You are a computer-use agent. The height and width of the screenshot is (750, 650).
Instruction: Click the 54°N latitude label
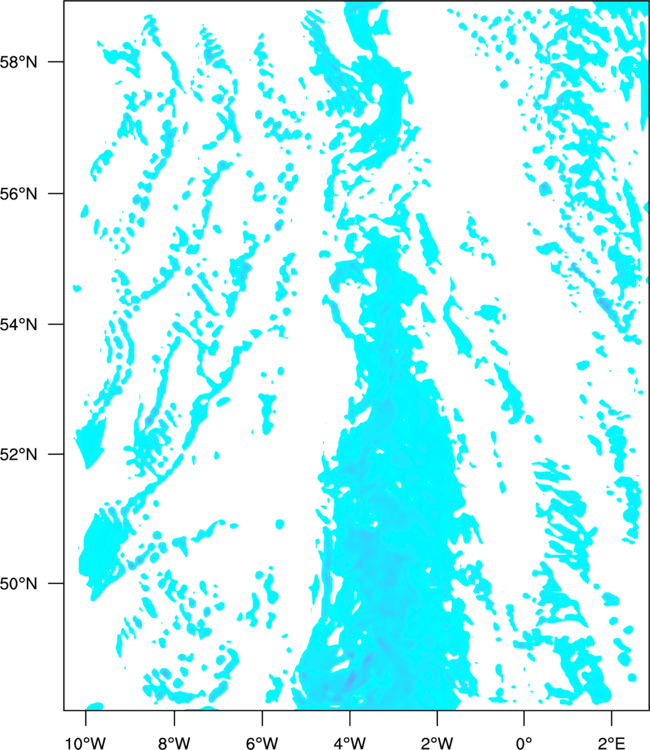[18, 324]
